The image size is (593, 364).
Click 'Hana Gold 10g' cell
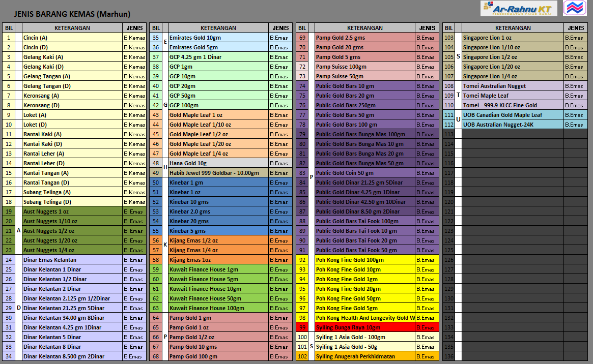click(218, 163)
